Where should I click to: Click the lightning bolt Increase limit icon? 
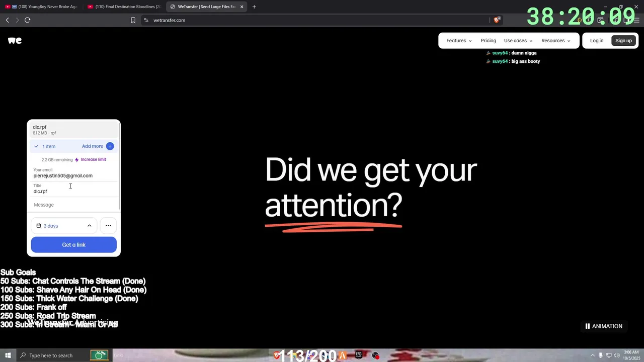[x=77, y=160]
